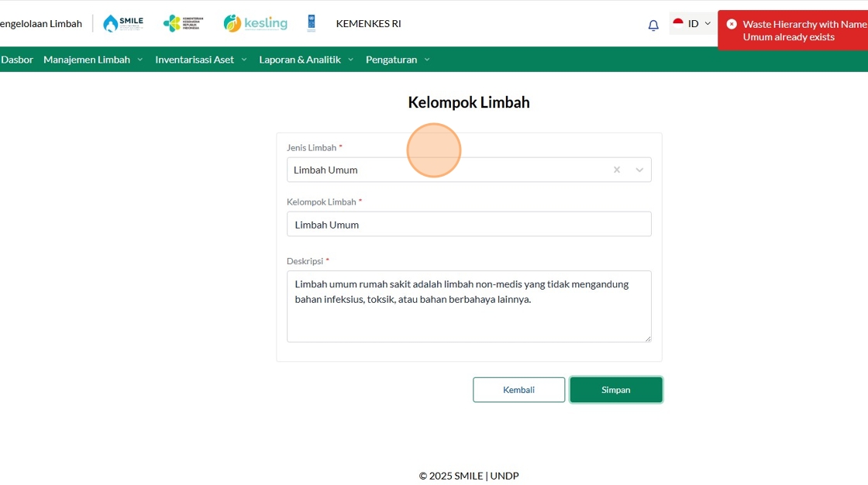Clear the Jenis Limbah selection
The height and width of the screenshot is (485, 868).
tap(617, 170)
